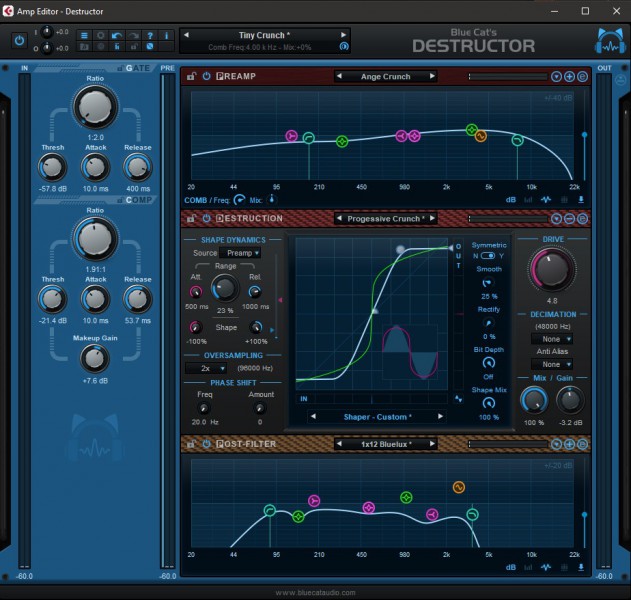Screen dimensions: 631x600
Task: Toggle the Comp section lock
Action: point(120,200)
